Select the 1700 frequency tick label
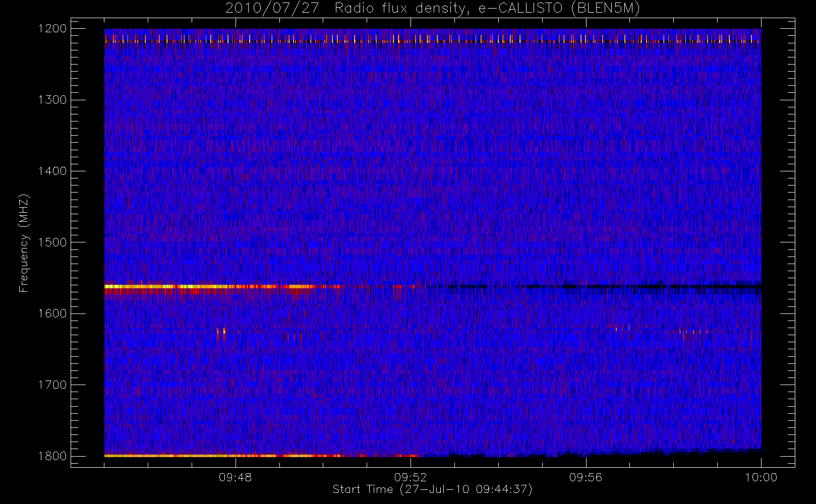The image size is (816, 504). [52, 385]
